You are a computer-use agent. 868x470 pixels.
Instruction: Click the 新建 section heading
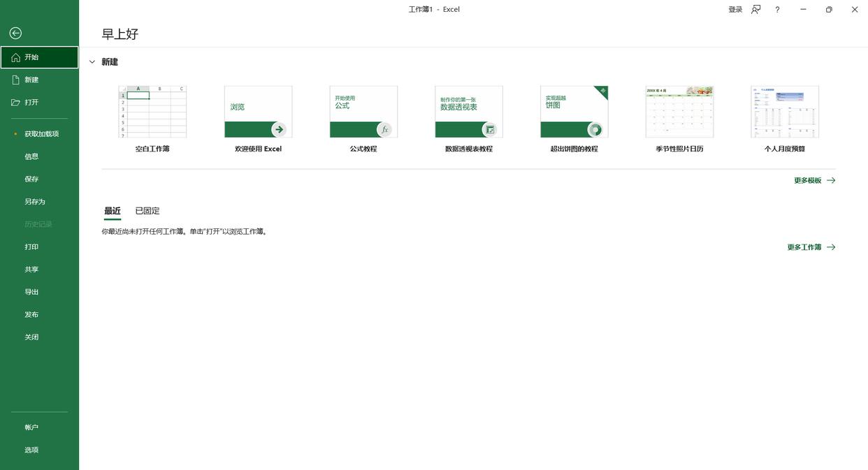tap(110, 62)
